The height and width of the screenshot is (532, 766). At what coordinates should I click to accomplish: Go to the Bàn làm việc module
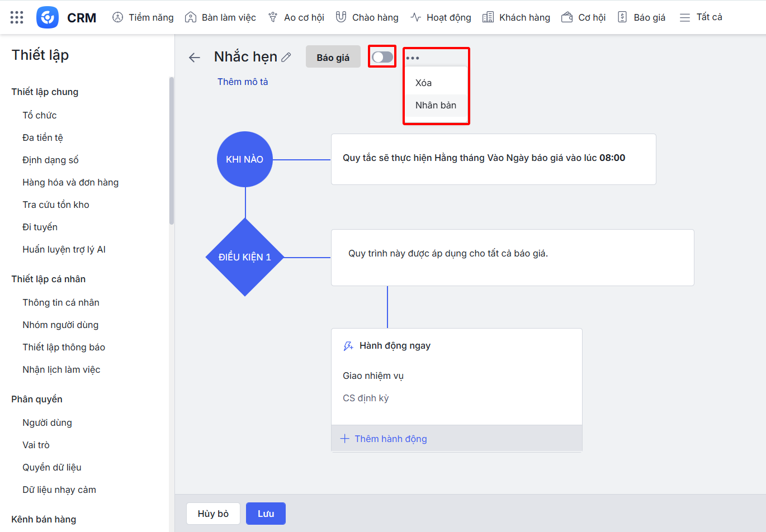click(220, 17)
